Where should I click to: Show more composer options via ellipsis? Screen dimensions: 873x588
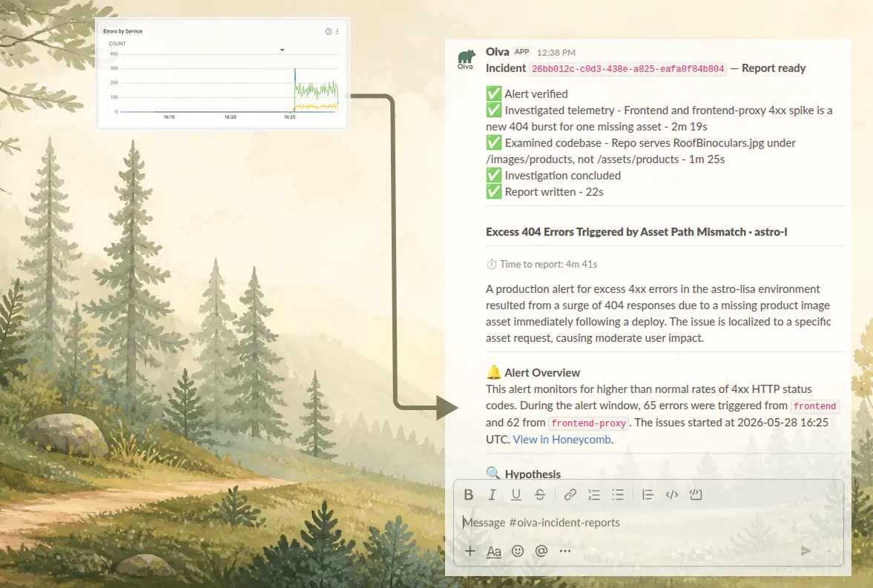(565, 551)
